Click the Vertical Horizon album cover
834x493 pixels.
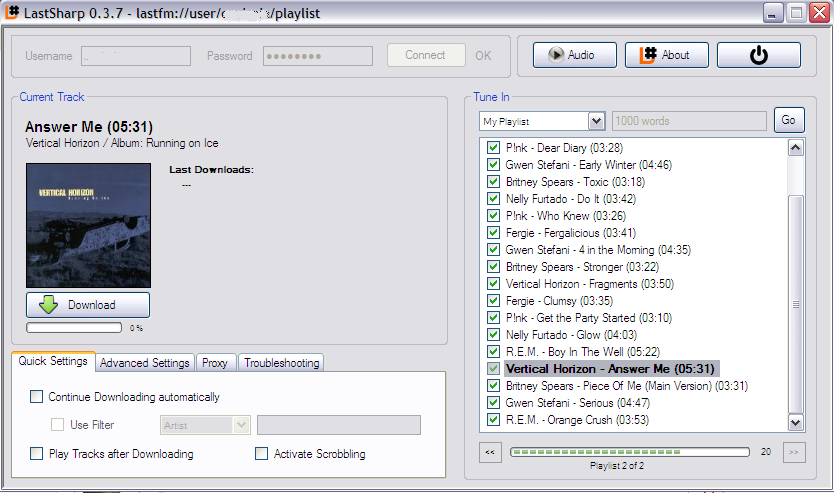tap(88, 225)
